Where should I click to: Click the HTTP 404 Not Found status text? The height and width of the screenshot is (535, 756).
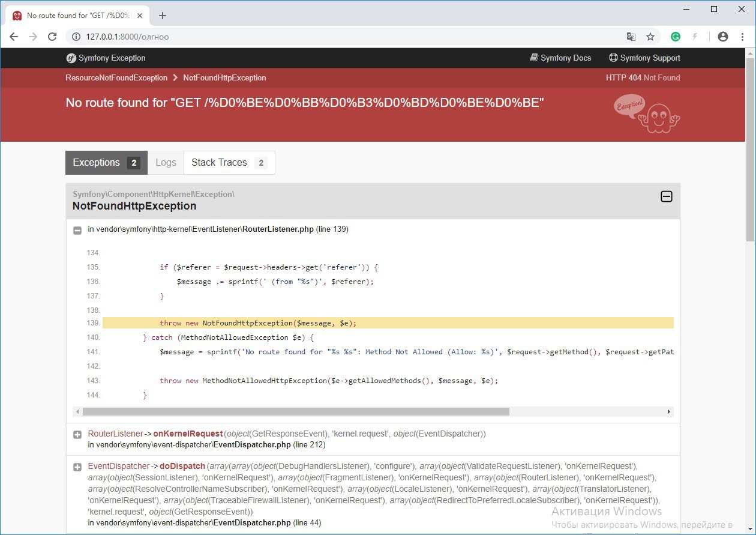(x=643, y=78)
